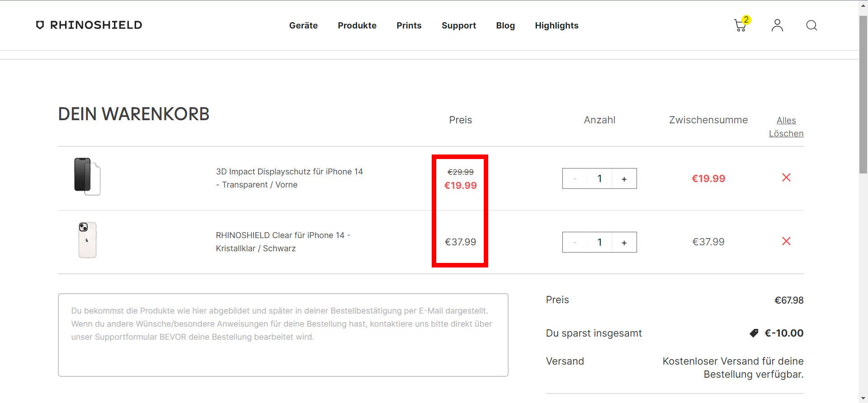Screen dimensions: 868x403
Task: Click the Preis column header
Action: [x=460, y=120]
